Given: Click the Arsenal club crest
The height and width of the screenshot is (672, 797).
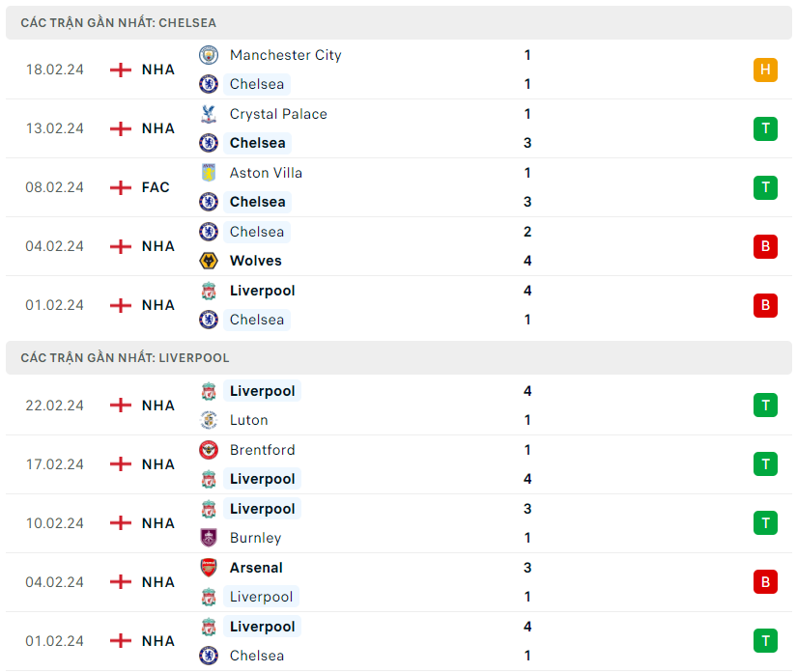Looking at the screenshot, I should tap(209, 568).
